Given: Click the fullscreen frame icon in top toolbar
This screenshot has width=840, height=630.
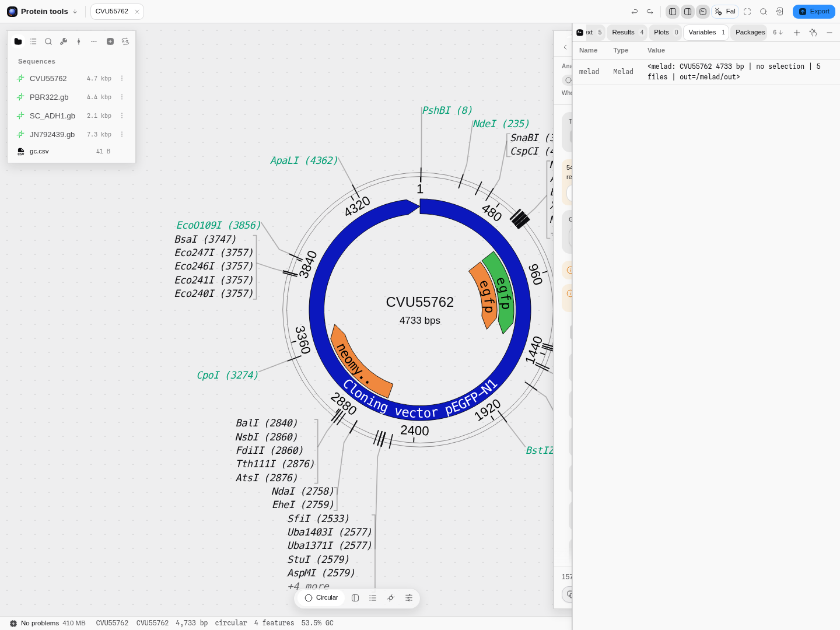Looking at the screenshot, I should pos(747,12).
